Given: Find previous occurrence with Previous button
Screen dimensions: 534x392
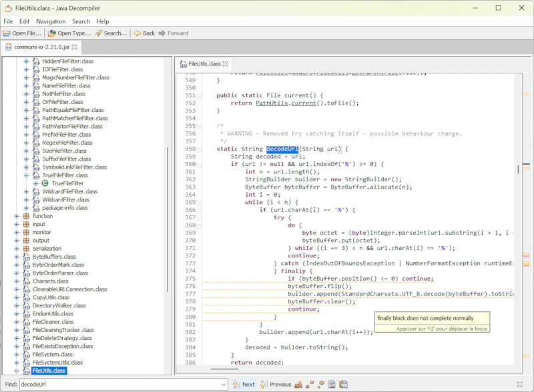Looking at the screenshot, I should click(x=276, y=385).
